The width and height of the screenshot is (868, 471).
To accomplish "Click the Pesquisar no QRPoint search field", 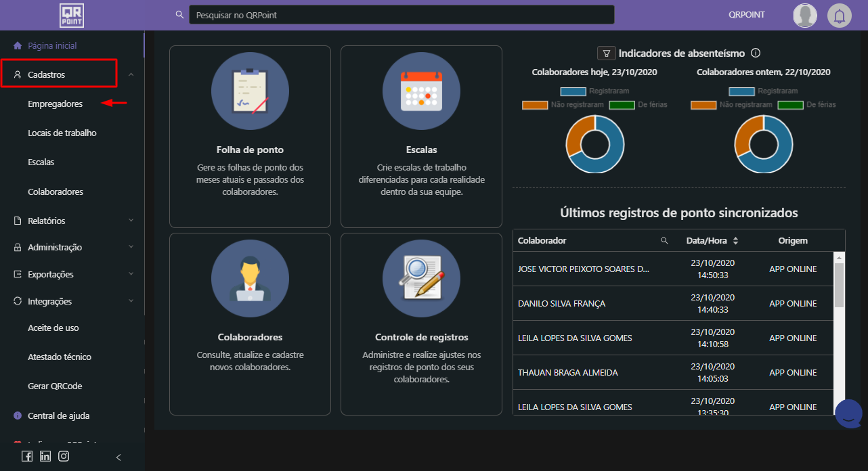I will 402,15.
